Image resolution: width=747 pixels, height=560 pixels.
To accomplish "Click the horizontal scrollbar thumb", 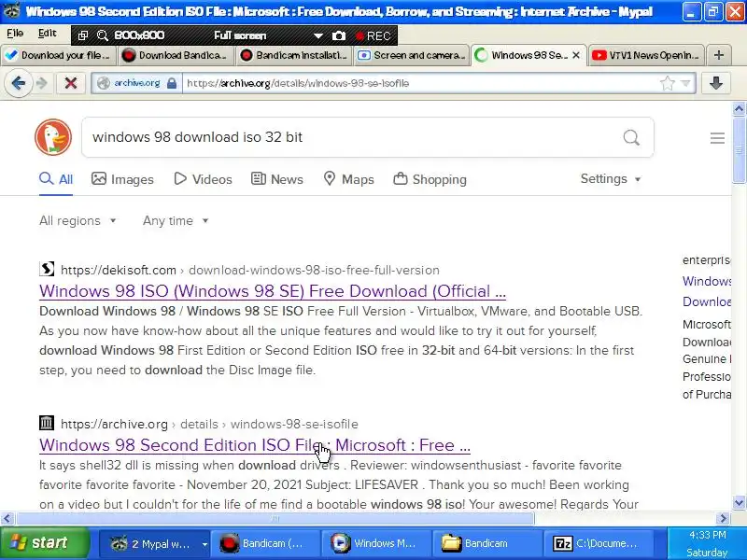I will 275,518.
